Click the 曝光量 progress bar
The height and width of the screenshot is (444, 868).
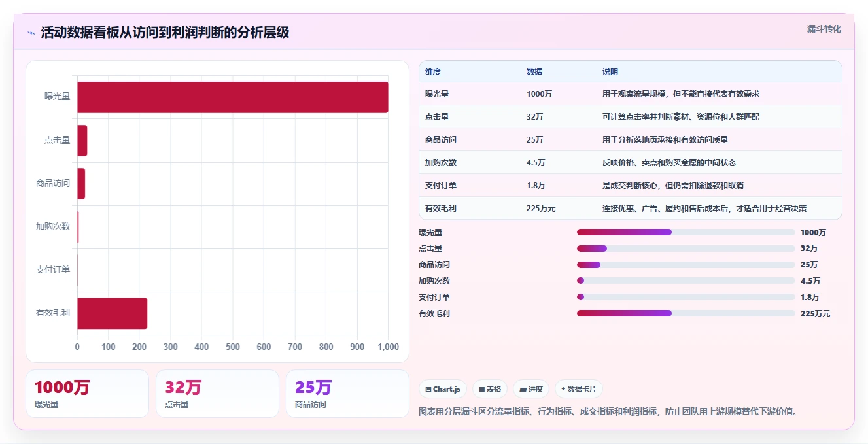click(686, 232)
